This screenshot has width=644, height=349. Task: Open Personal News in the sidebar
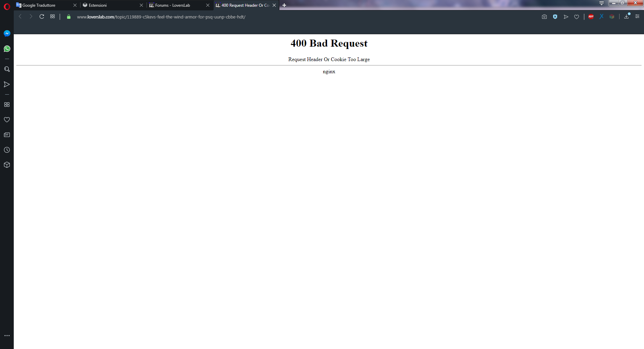[x=7, y=135]
